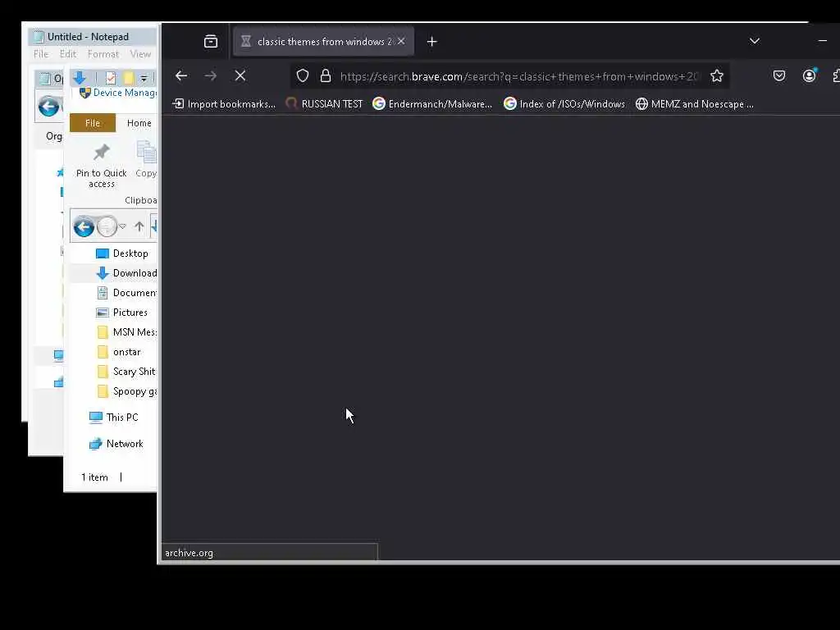
Task: Open the Firefox account icon
Action: (809, 76)
